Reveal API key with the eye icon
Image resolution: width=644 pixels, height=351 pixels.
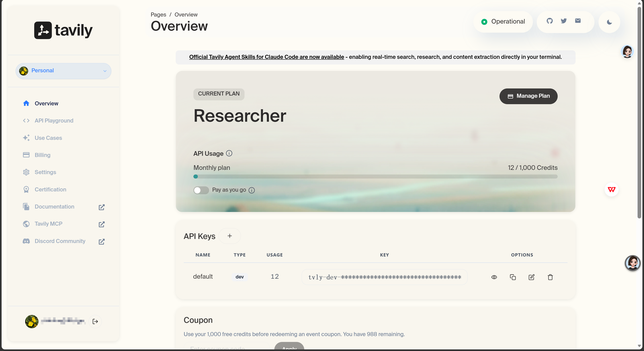pos(494,277)
